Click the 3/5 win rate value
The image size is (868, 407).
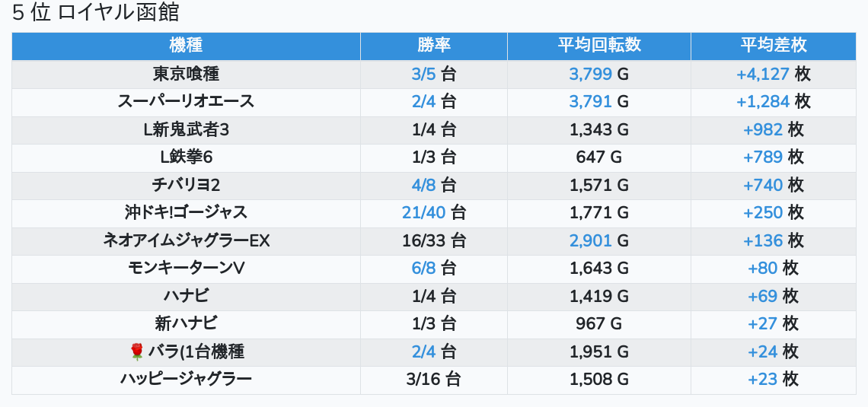(423, 74)
